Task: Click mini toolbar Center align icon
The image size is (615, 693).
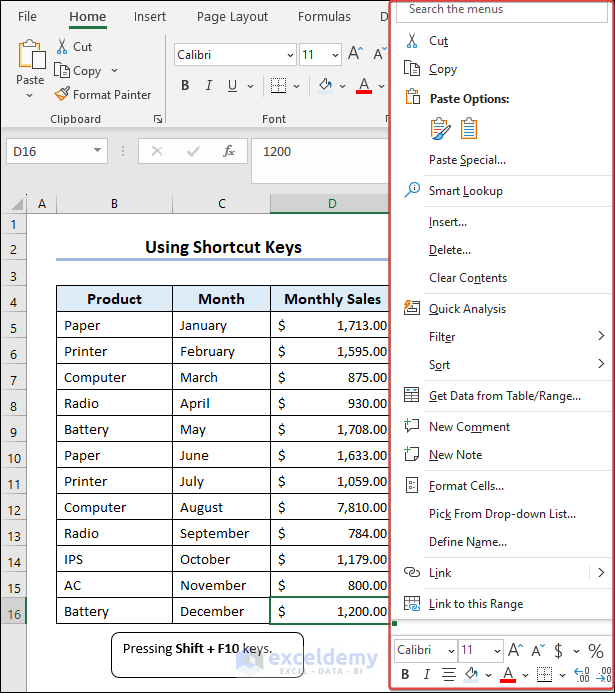Action: (x=449, y=674)
